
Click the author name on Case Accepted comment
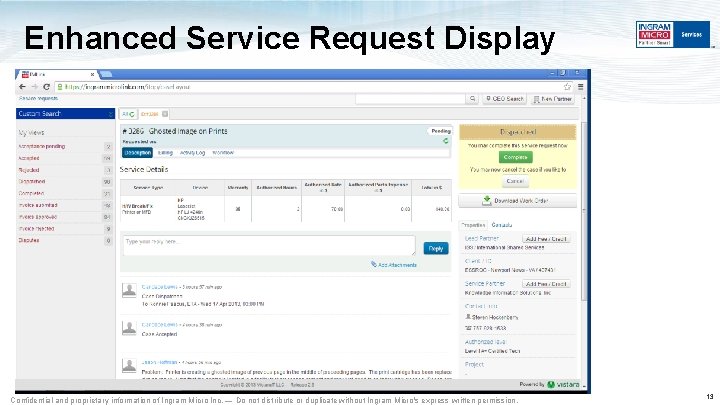click(159, 324)
